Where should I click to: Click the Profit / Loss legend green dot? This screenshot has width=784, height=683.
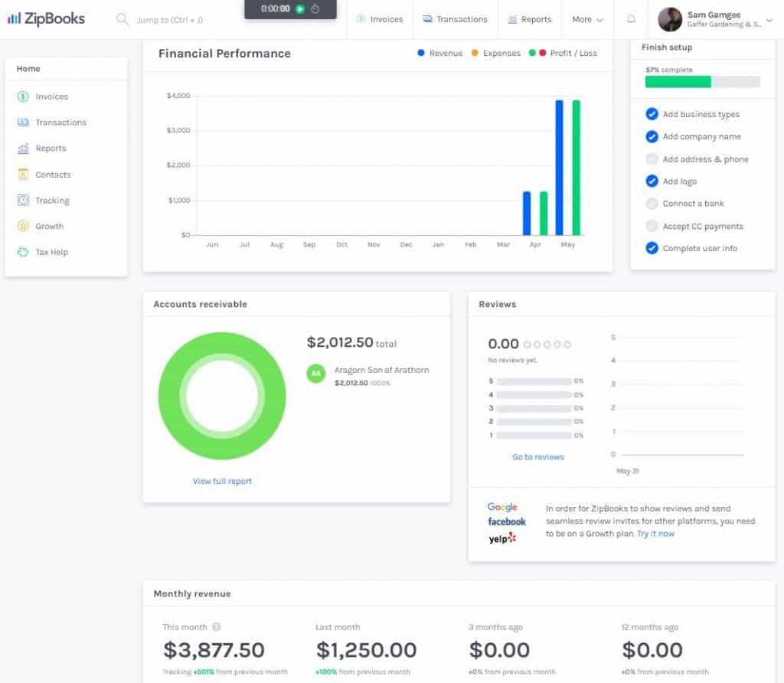pos(533,53)
